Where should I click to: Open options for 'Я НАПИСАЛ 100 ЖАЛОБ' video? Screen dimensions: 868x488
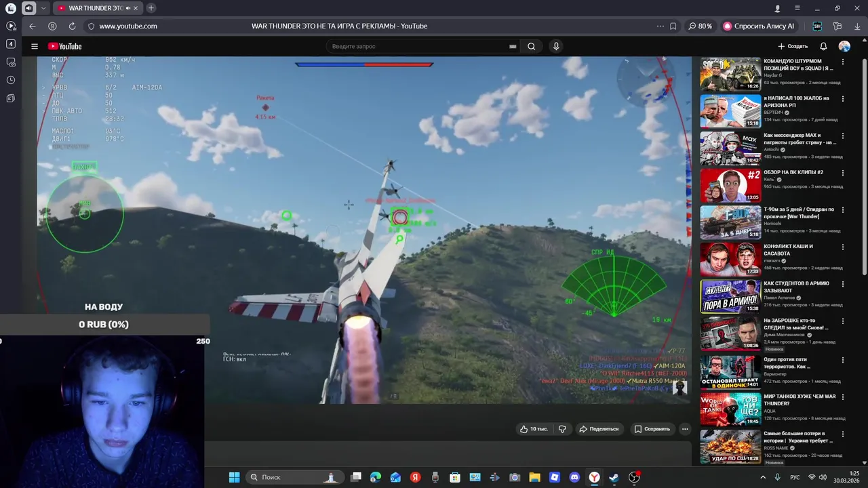point(843,99)
